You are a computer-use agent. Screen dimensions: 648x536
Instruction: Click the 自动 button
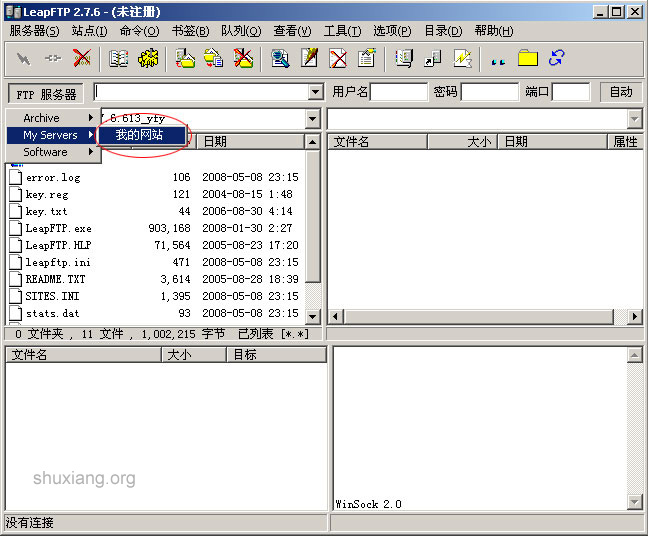[621, 92]
